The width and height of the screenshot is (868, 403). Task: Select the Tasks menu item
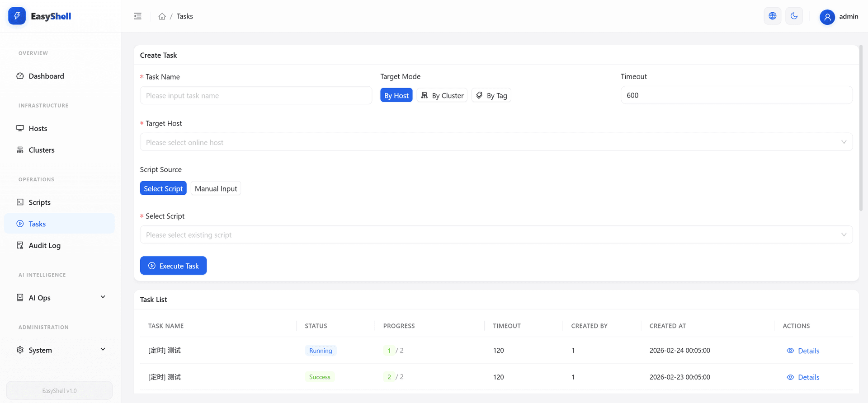(x=59, y=224)
